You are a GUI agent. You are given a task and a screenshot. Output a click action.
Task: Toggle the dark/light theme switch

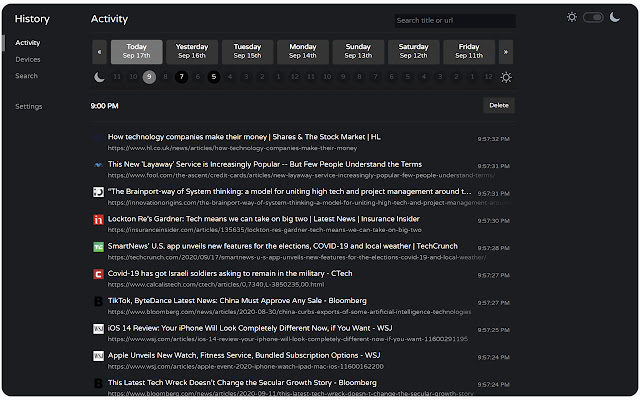pyautogui.click(x=593, y=17)
